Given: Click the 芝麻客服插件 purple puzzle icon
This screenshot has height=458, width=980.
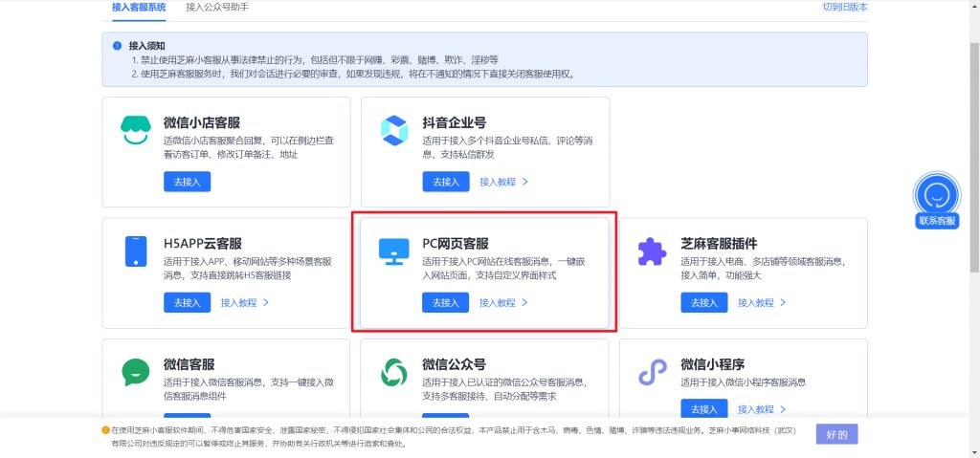Looking at the screenshot, I should click(652, 251).
